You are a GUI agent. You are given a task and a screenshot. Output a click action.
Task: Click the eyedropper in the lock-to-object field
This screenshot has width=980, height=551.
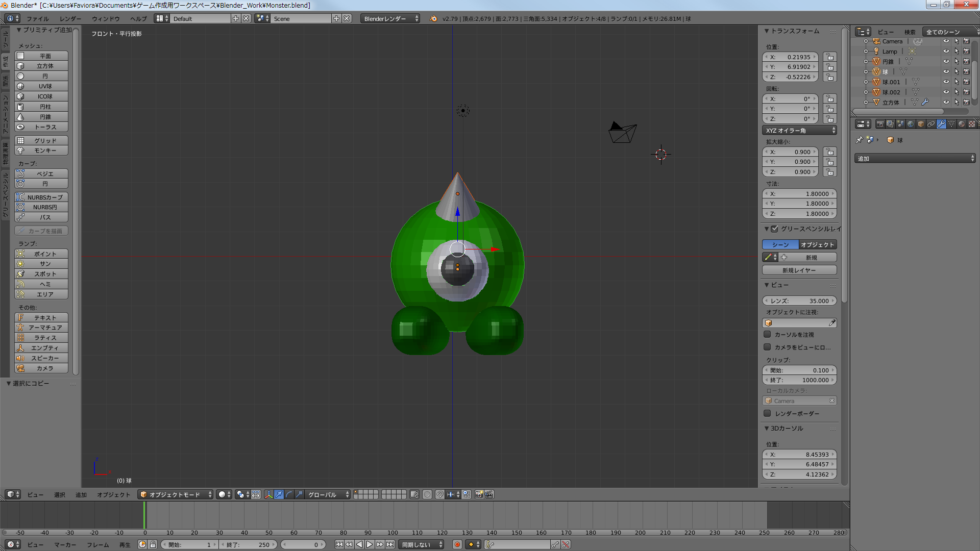(x=832, y=323)
